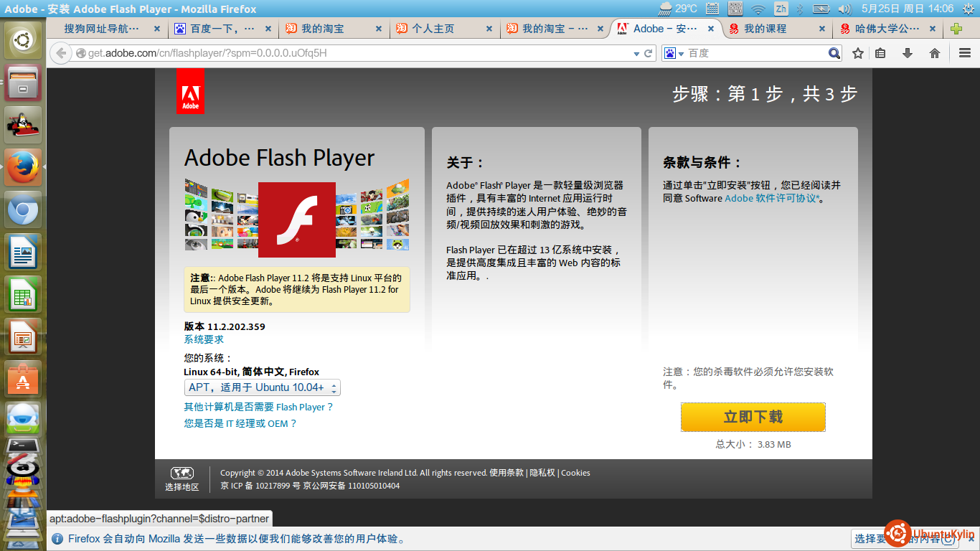Bookmark this page with the star icon
The width and height of the screenshot is (980, 551).
point(857,53)
